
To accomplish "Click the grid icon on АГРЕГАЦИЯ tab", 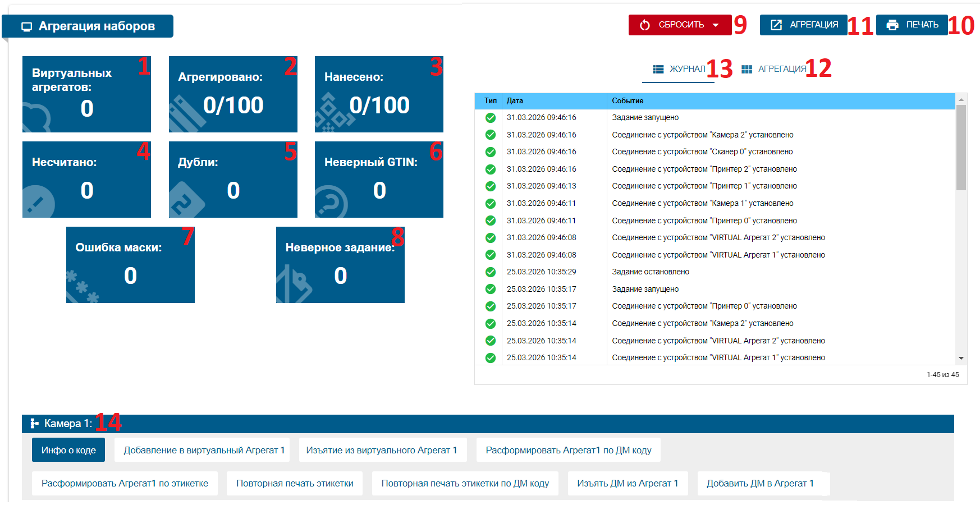I will pos(747,68).
